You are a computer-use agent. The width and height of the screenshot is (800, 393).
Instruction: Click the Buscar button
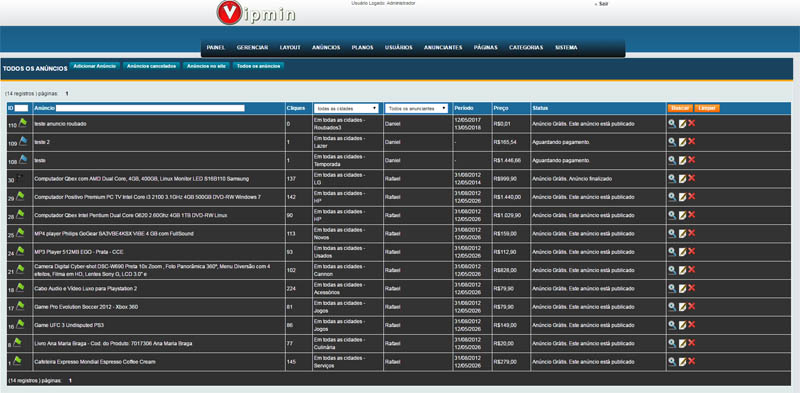pos(680,108)
